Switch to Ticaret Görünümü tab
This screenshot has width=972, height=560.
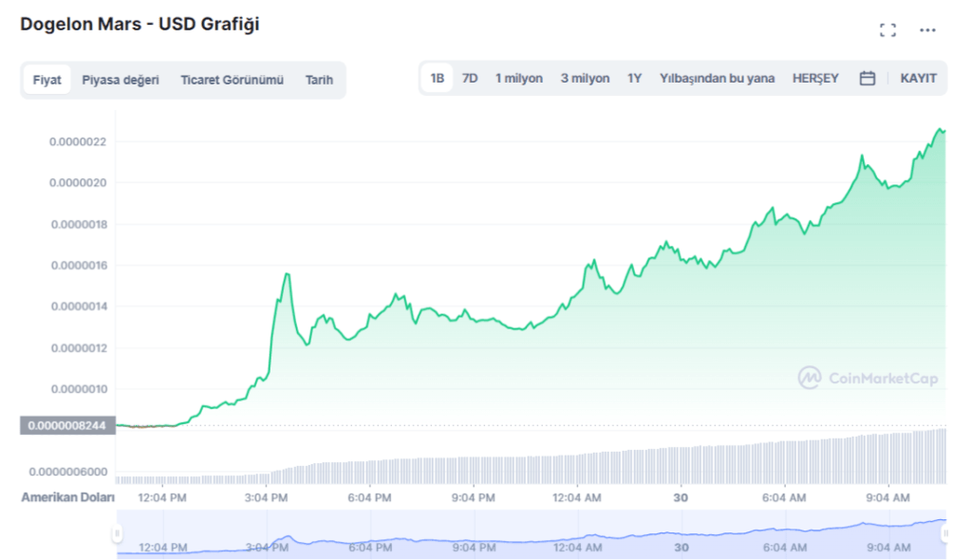232,80
